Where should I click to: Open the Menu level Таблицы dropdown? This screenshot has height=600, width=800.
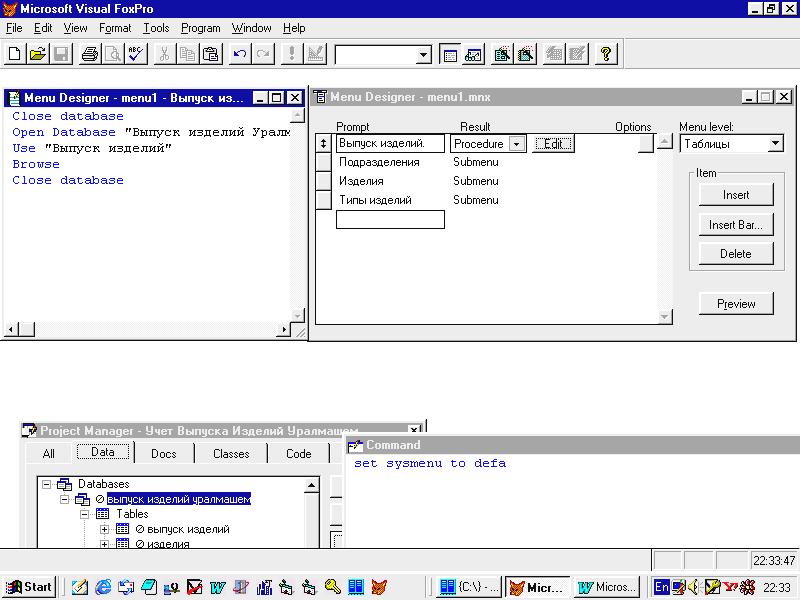tap(775, 143)
